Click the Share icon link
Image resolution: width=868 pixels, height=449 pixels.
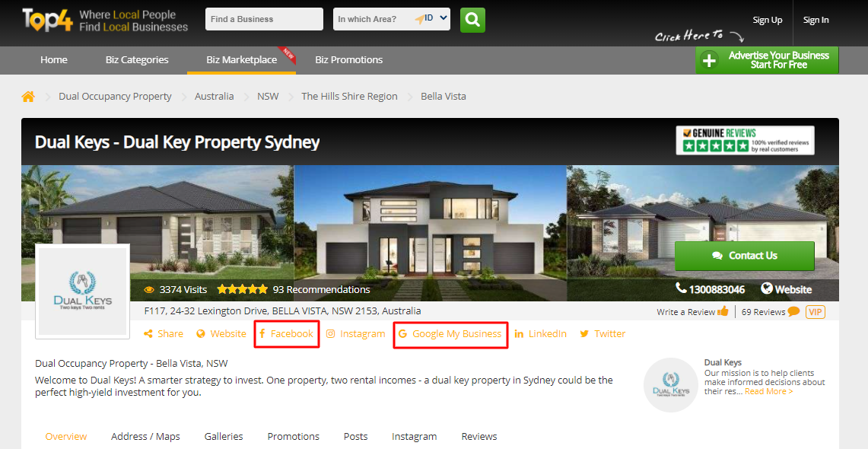pyautogui.click(x=164, y=334)
